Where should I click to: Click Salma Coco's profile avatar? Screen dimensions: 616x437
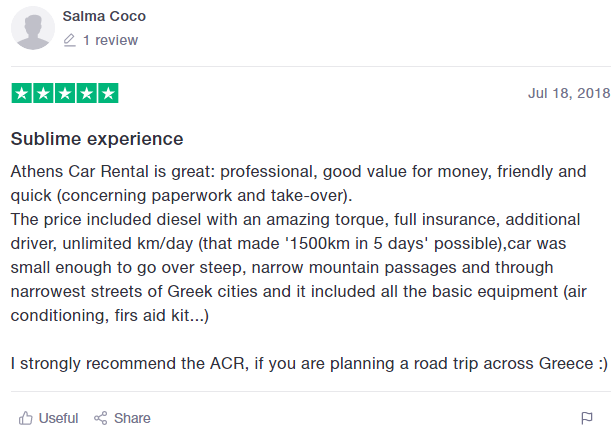33,28
